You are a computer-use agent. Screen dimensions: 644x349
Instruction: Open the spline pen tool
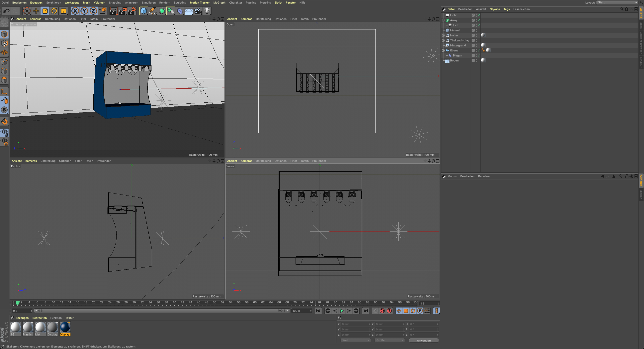(152, 11)
